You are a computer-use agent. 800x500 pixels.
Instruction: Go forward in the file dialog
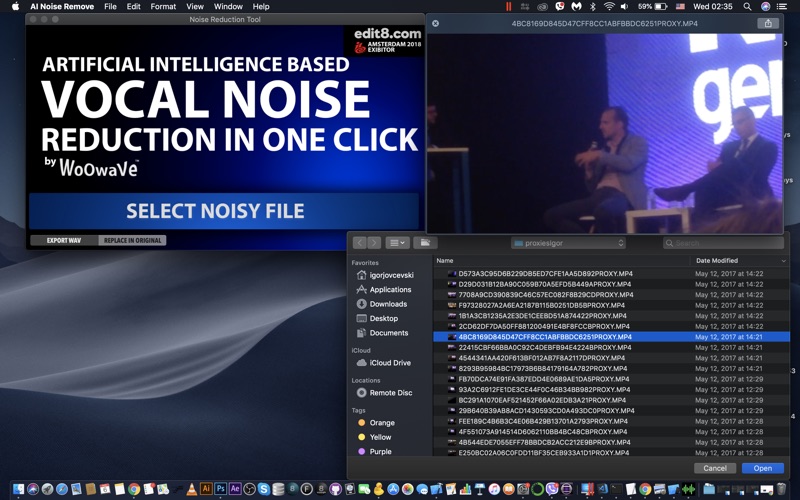click(374, 243)
